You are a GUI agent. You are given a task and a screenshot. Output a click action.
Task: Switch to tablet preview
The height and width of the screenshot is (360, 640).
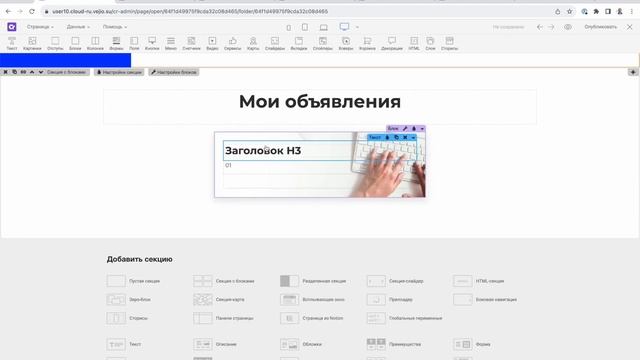click(305, 27)
